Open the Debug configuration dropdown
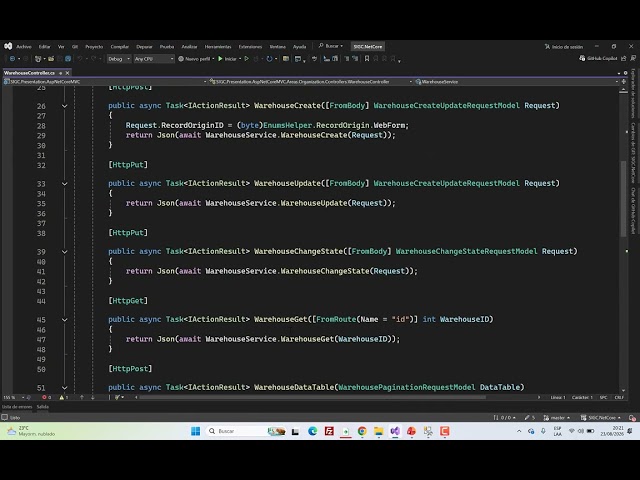The height and width of the screenshot is (480, 640). pyautogui.click(x=118, y=59)
